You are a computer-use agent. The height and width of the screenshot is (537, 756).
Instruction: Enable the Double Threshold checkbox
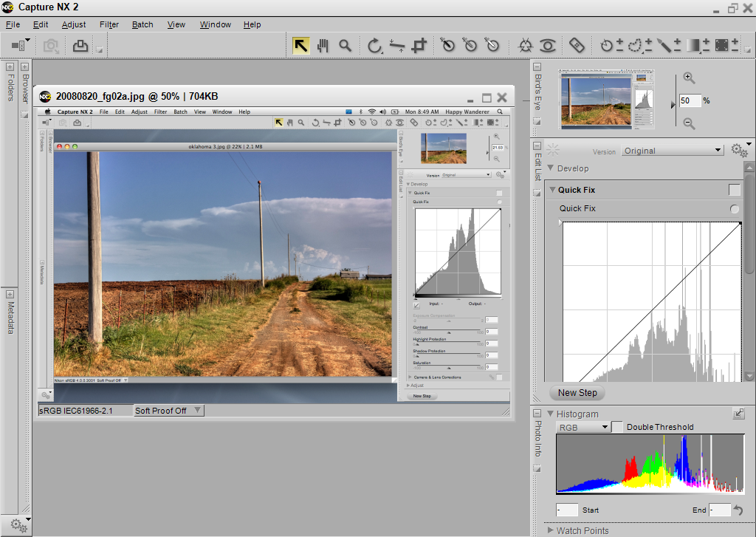tap(617, 427)
